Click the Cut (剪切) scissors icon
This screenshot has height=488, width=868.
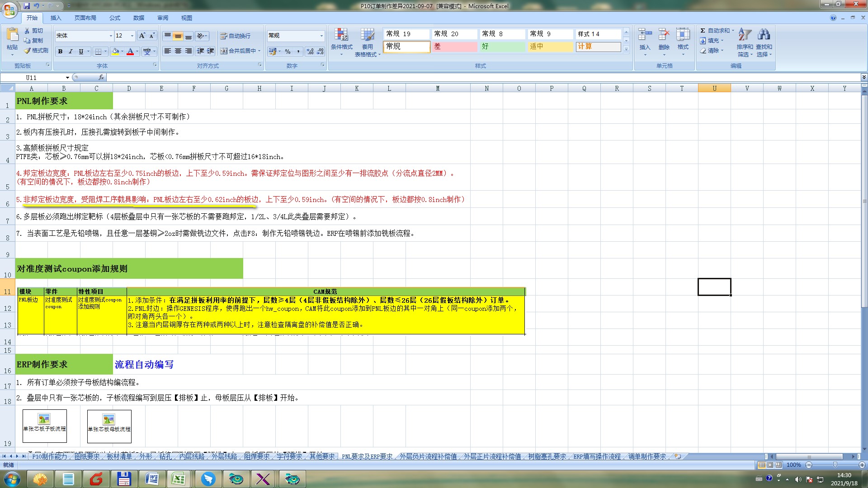tap(27, 31)
